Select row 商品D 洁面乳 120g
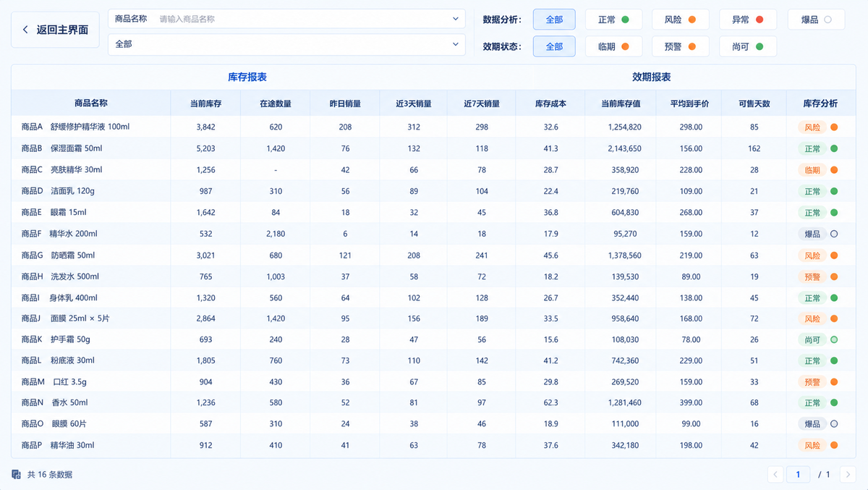This screenshot has width=868, height=490. [433, 192]
